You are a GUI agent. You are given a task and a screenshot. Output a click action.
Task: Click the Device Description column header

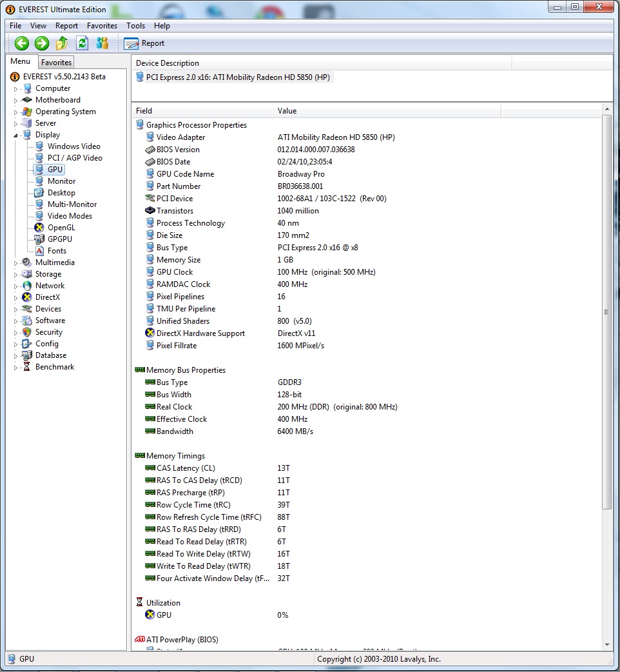click(x=322, y=63)
